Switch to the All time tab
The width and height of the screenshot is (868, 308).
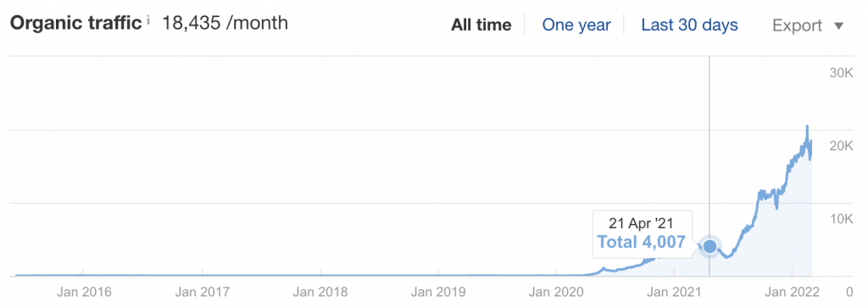coord(481,25)
